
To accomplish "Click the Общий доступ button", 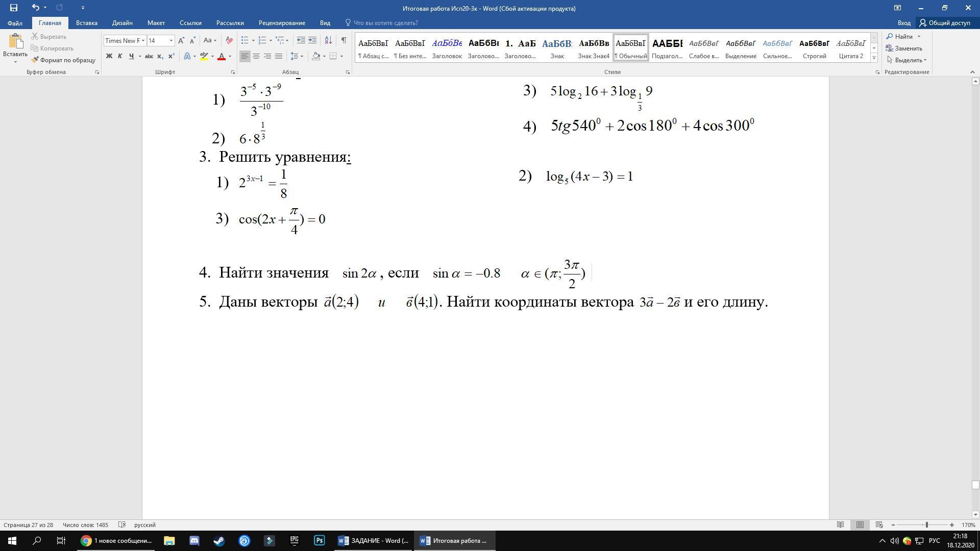I will tap(945, 23).
